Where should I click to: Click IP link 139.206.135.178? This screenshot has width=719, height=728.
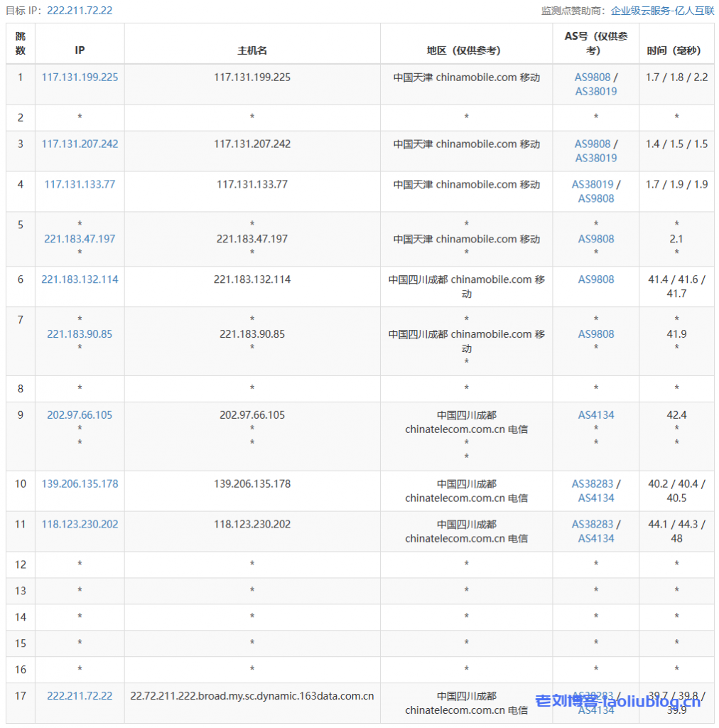pos(80,483)
